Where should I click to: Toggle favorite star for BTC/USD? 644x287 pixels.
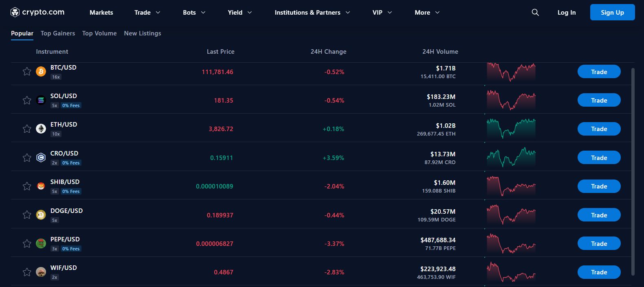pos(27,72)
